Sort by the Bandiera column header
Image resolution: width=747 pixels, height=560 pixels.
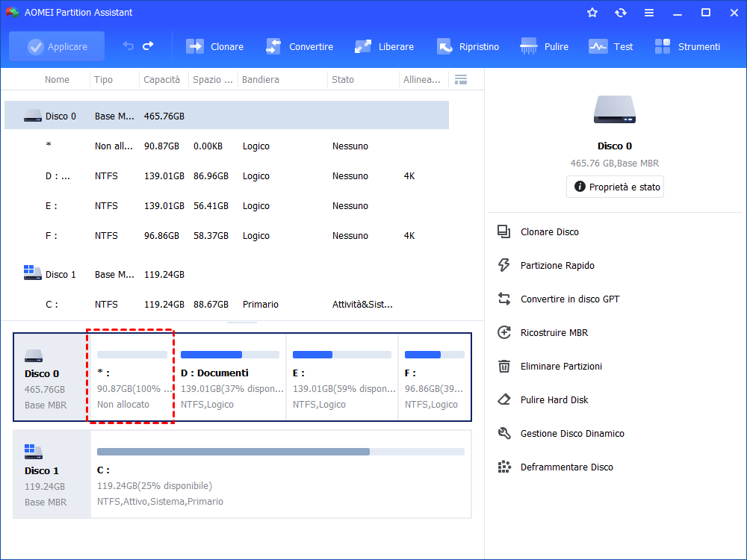point(260,80)
